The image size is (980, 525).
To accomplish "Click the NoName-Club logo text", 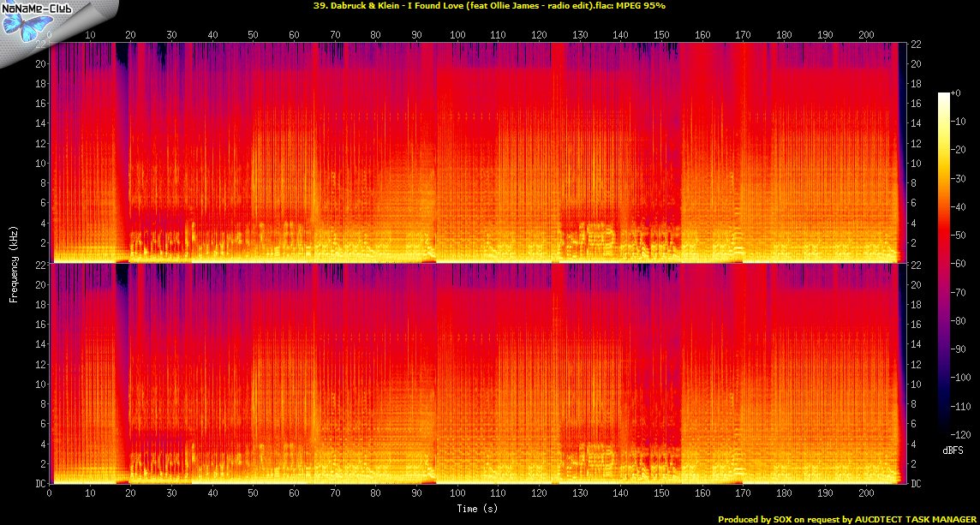I will (36, 8).
